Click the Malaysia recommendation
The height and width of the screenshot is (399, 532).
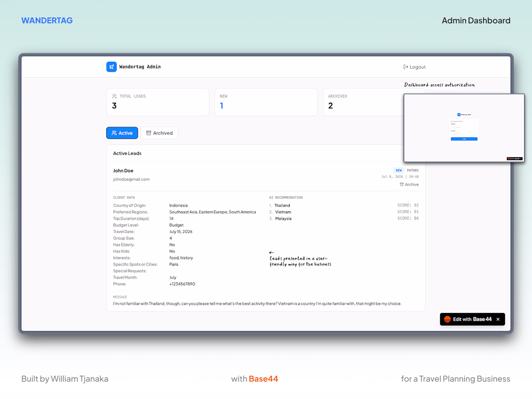(283, 219)
